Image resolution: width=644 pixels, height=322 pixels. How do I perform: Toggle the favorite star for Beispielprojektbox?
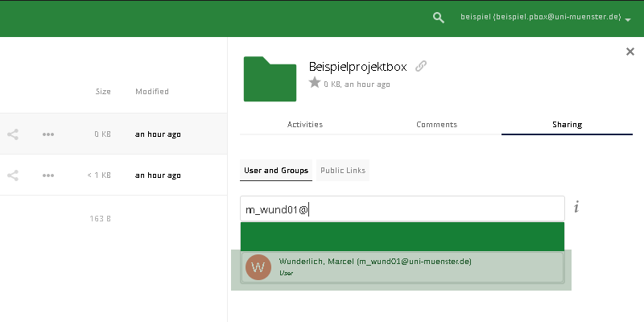click(x=314, y=83)
